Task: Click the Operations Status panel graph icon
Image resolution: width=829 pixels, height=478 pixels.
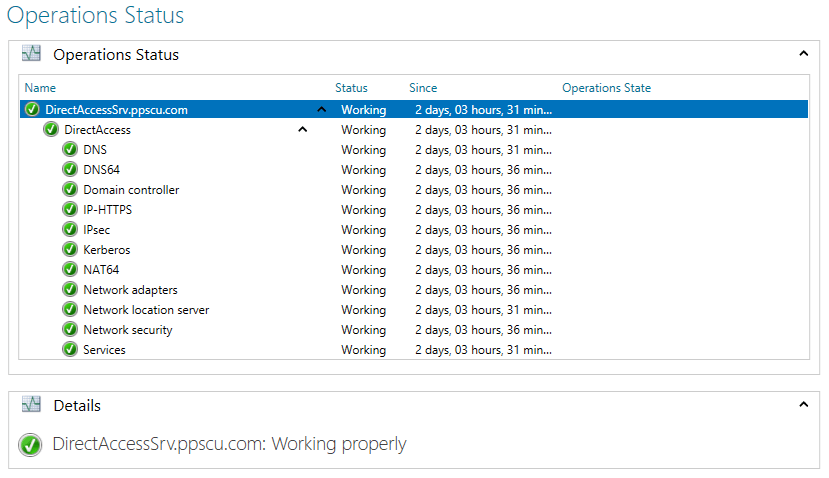Action: 31,53
